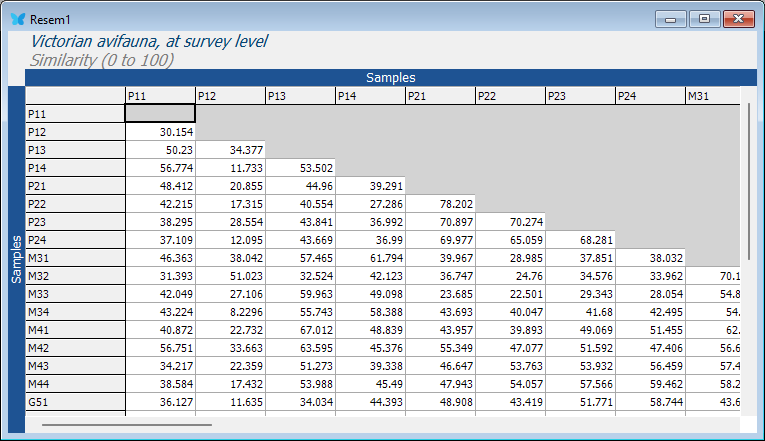765x441 pixels.
Task: Click the 'Similarity (0 to 100)' subtitle
Action: click(102, 60)
